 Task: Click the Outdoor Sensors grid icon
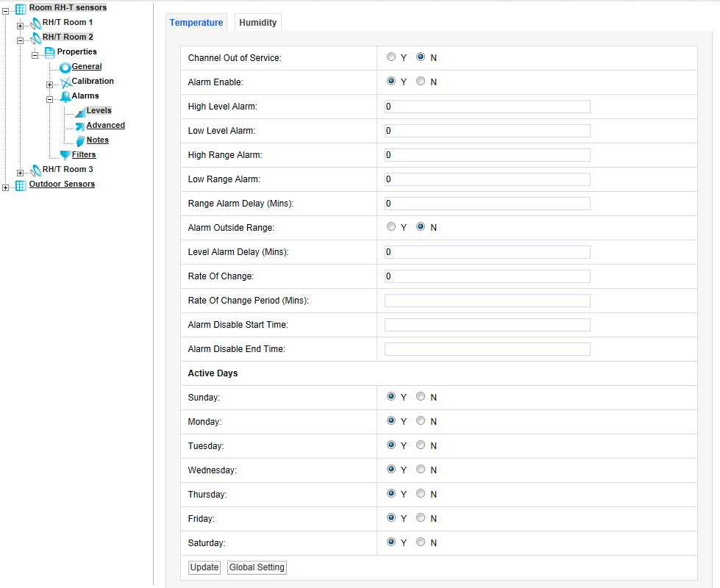21,184
